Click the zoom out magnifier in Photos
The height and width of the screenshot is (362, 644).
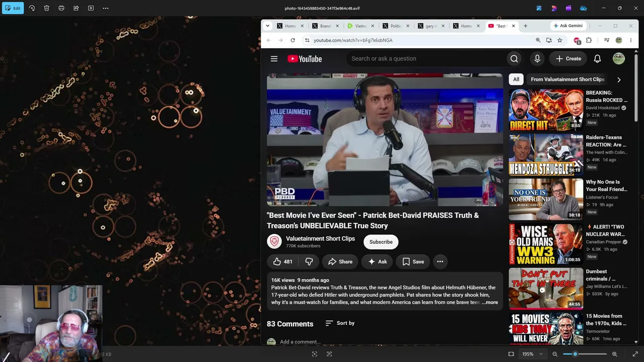tap(555, 354)
